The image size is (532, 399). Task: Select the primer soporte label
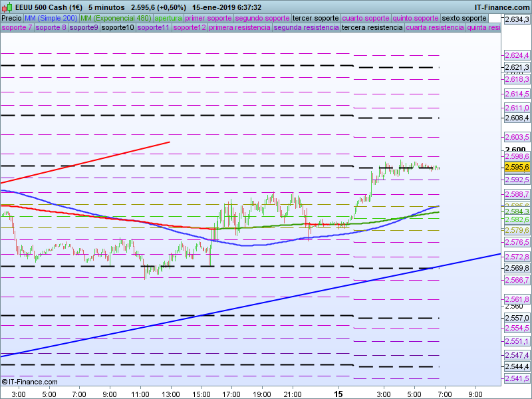click(209, 18)
